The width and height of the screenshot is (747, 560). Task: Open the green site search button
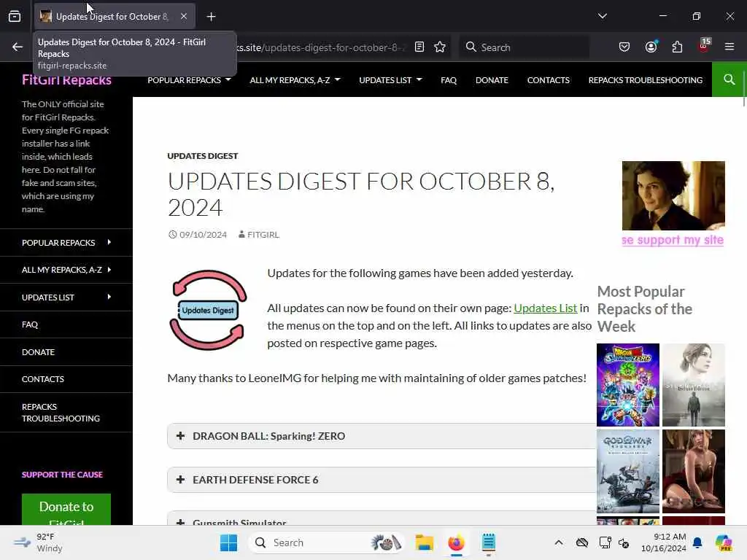[x=729, y=79]
